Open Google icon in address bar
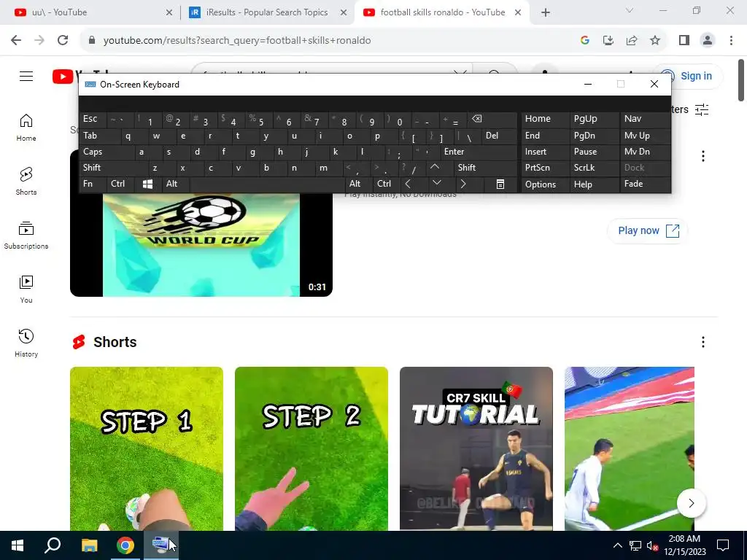747x560 pixels. [585, 41]
